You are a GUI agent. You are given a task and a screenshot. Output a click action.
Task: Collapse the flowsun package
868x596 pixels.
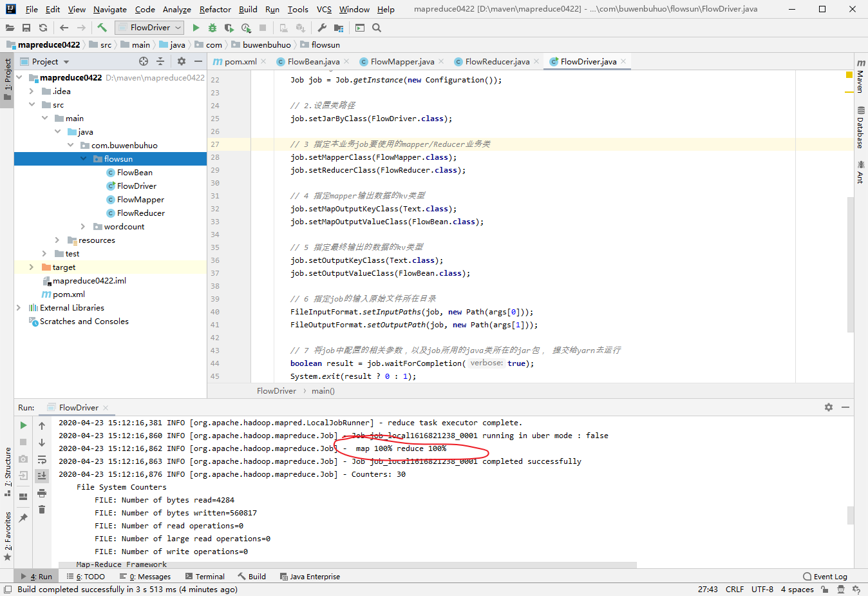(x=83, y=159)
